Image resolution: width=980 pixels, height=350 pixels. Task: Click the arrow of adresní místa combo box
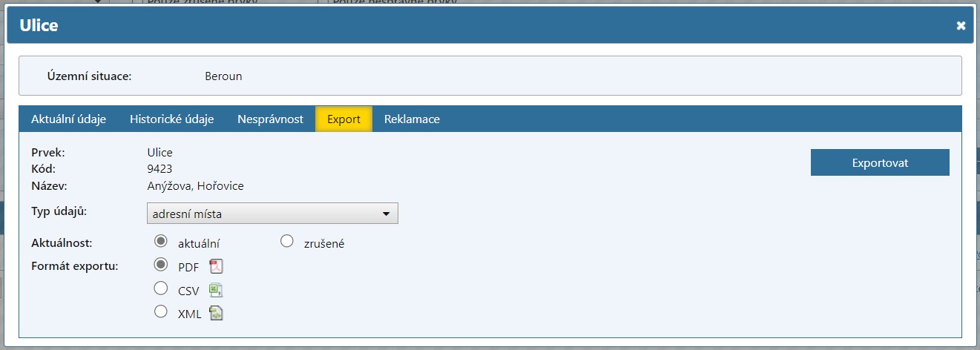(x=386, y=214)
